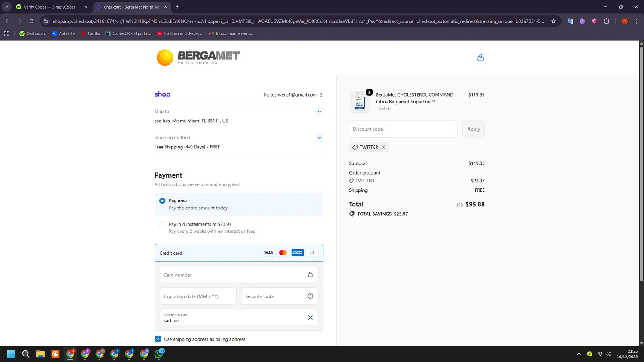644x362 pixels.
Task: Clear the Name on card field
Action: coord(310,317)
